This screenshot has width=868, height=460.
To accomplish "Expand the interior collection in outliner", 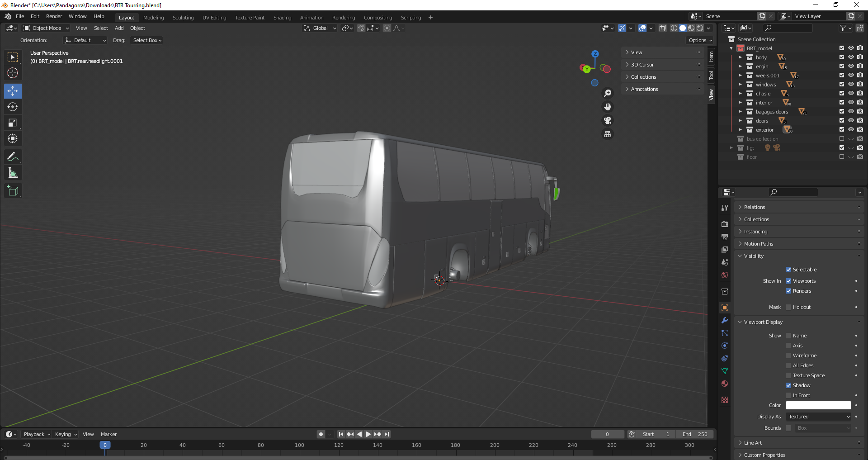I will pos(740,103).
